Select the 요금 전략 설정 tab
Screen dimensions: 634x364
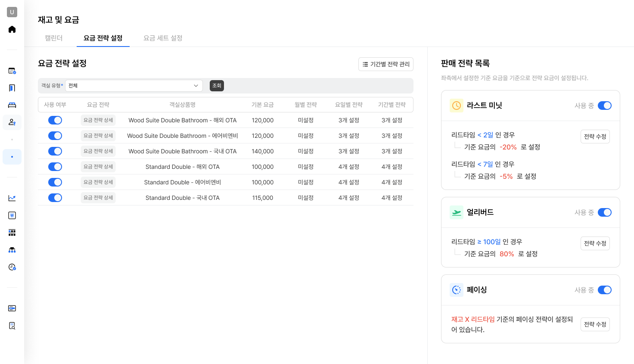point(103,38)
